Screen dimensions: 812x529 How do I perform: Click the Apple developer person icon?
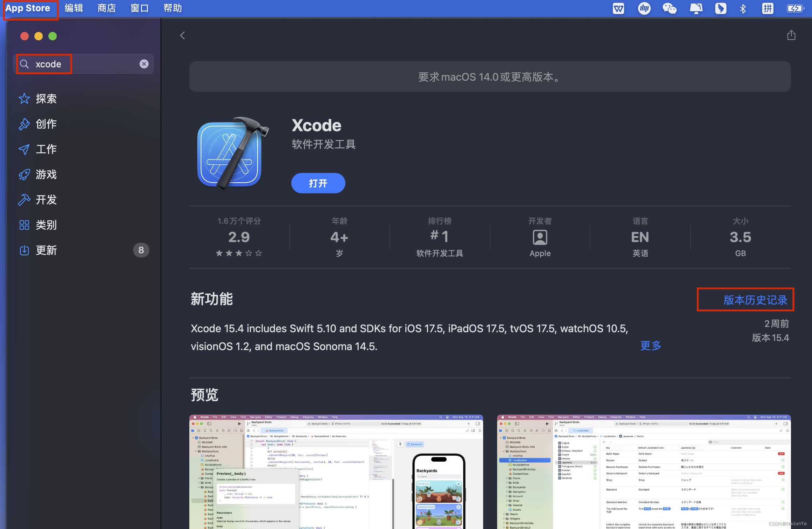(x=540, y=237)
